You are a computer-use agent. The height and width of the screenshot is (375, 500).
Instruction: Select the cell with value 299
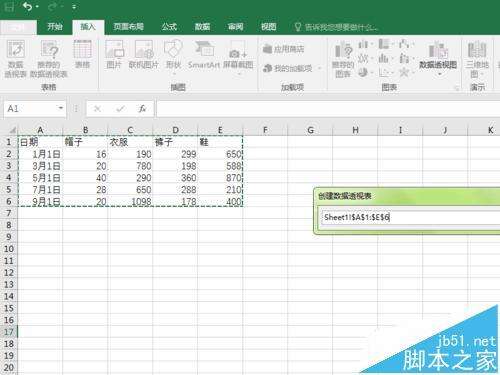(175, 154)
